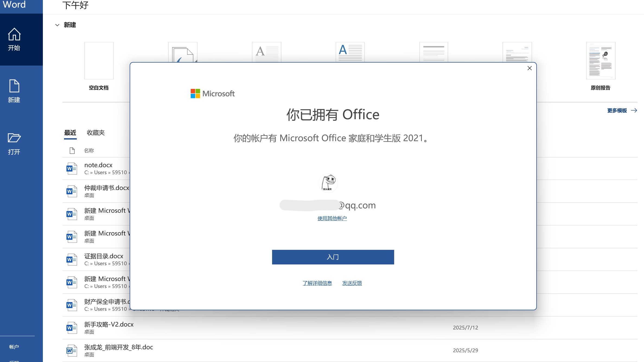
Task: Click the 2025/7/12 date entry
Action: 466,328
